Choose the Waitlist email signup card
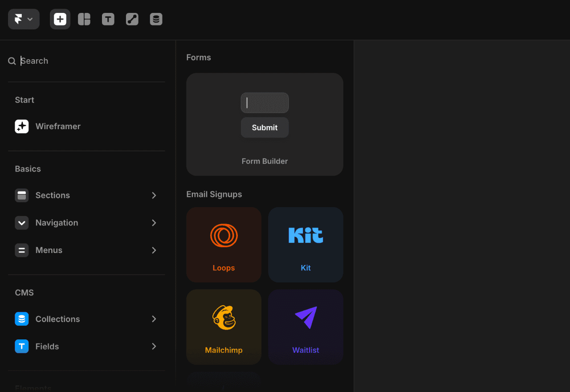The width and height of the screenshot is (570, 392). [x=305, y=327]
